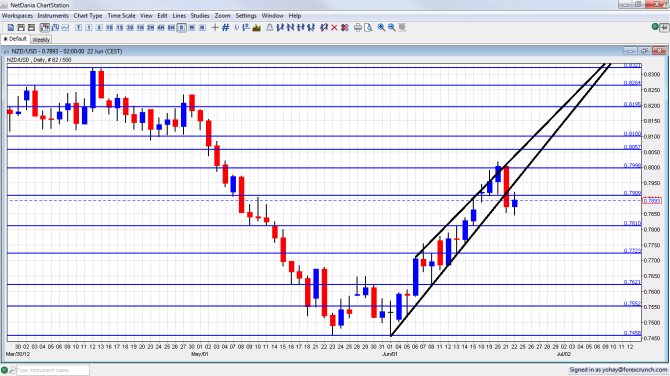Image resolution: width=670 pixels, height=376 pixels.
Task: Open the Time Scale menu
Action: coord(121,15)
